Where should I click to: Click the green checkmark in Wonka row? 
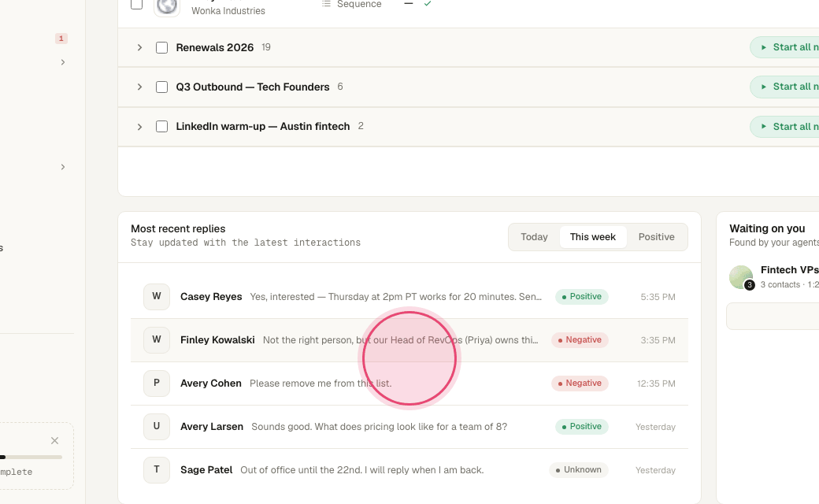428,4
